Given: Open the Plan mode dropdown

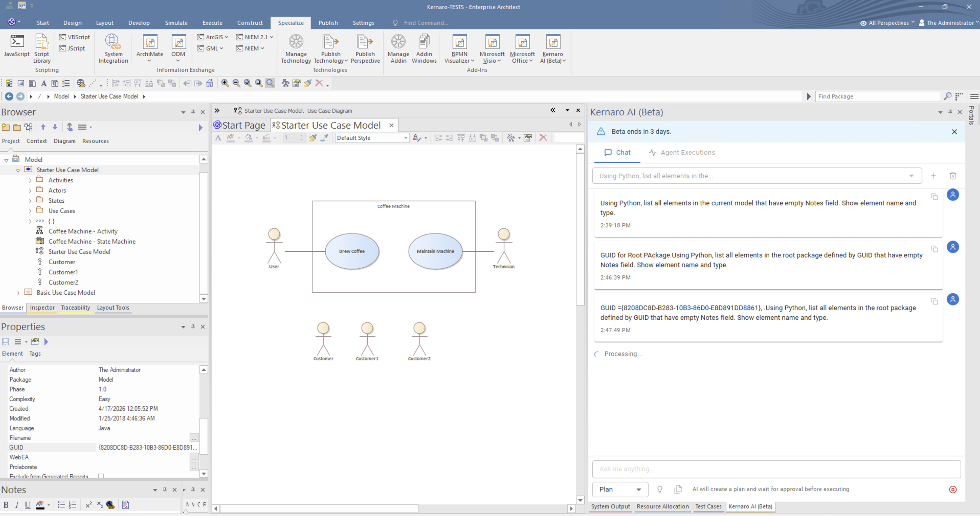Looking at the screenshot, I should coord(620,489).
